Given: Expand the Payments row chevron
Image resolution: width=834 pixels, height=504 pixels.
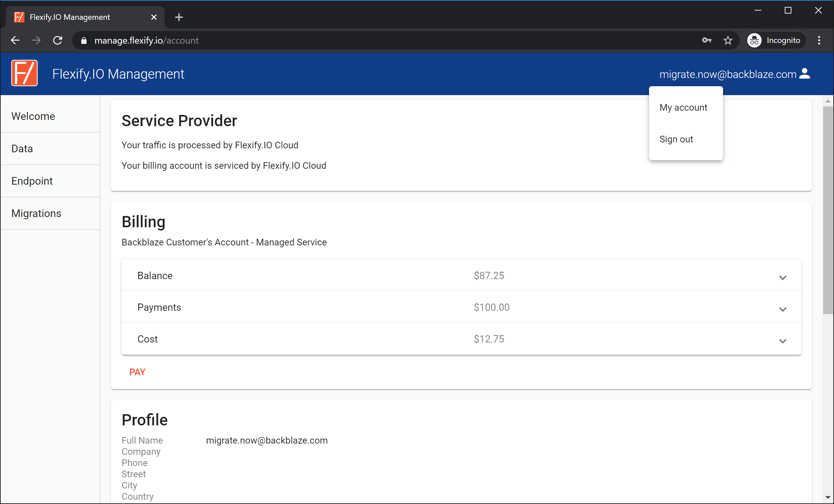Looking at the screenshot, I should 782,309.
